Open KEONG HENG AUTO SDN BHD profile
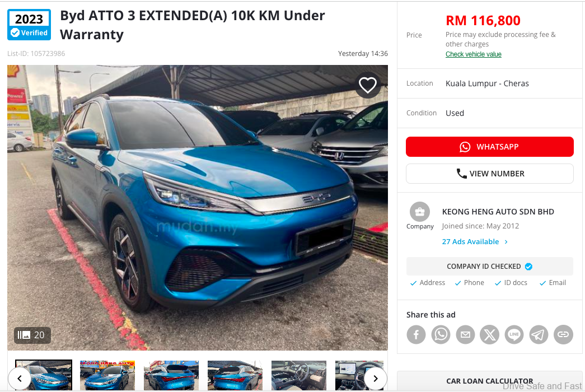Viewport: 585px width, 392px height. pos(498,212)
